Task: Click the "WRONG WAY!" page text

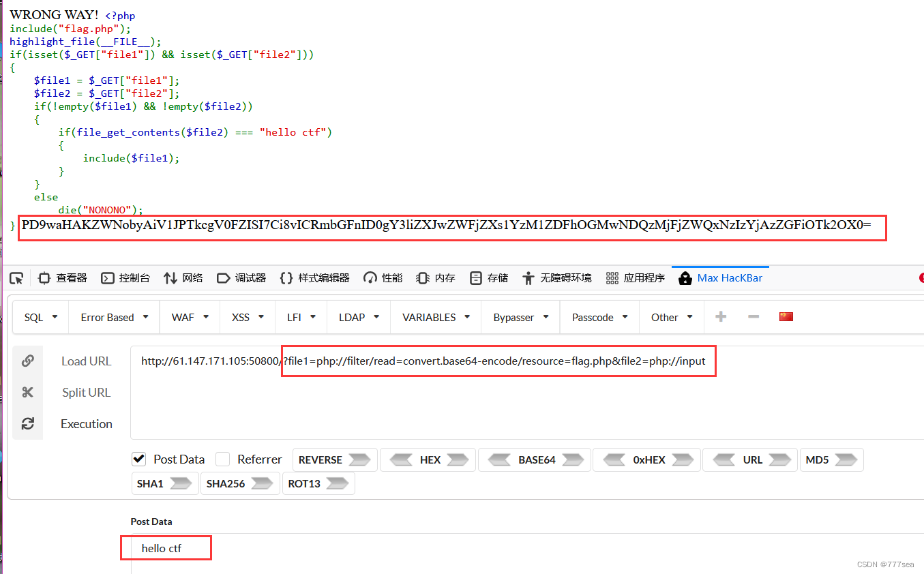Action: [54, 14]
